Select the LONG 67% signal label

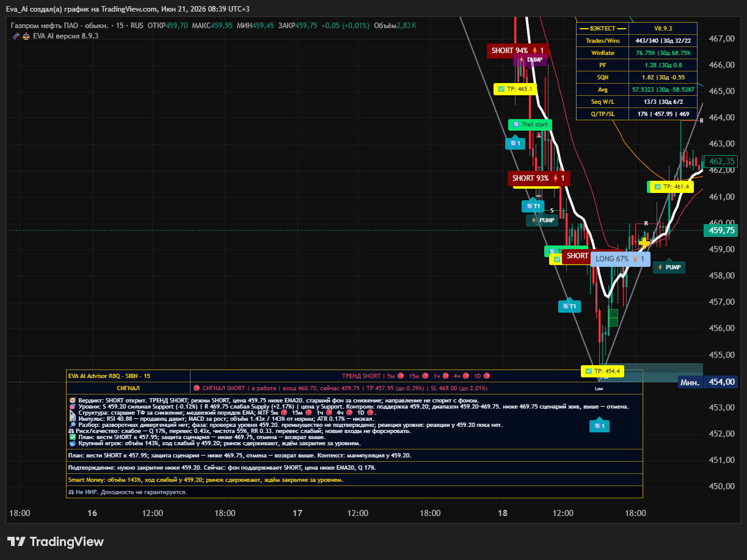620,259
